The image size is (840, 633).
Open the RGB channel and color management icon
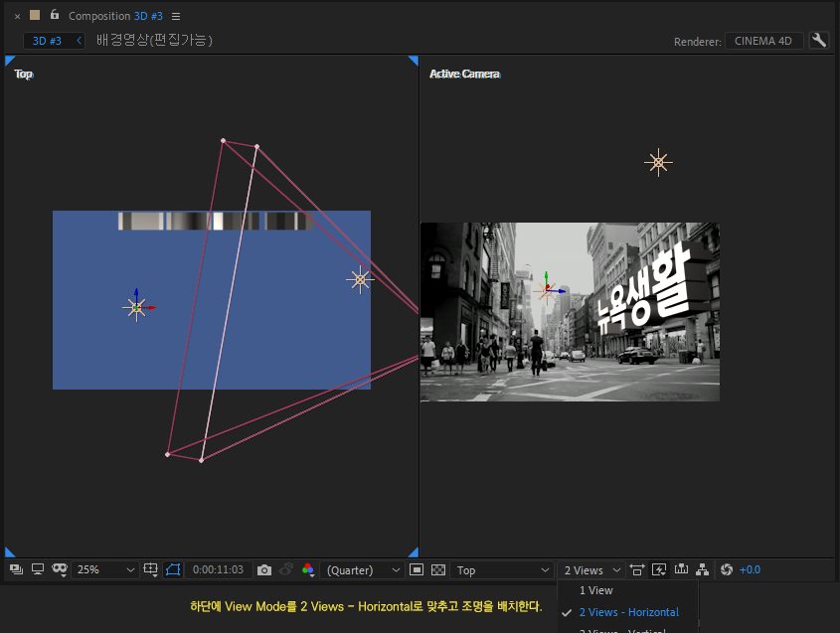(308, 570)
